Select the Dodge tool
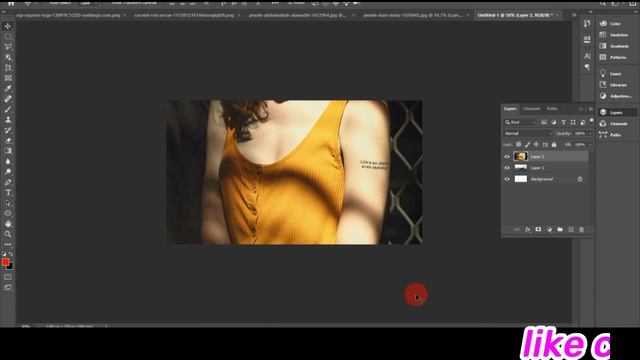 [x=8, y=172]
